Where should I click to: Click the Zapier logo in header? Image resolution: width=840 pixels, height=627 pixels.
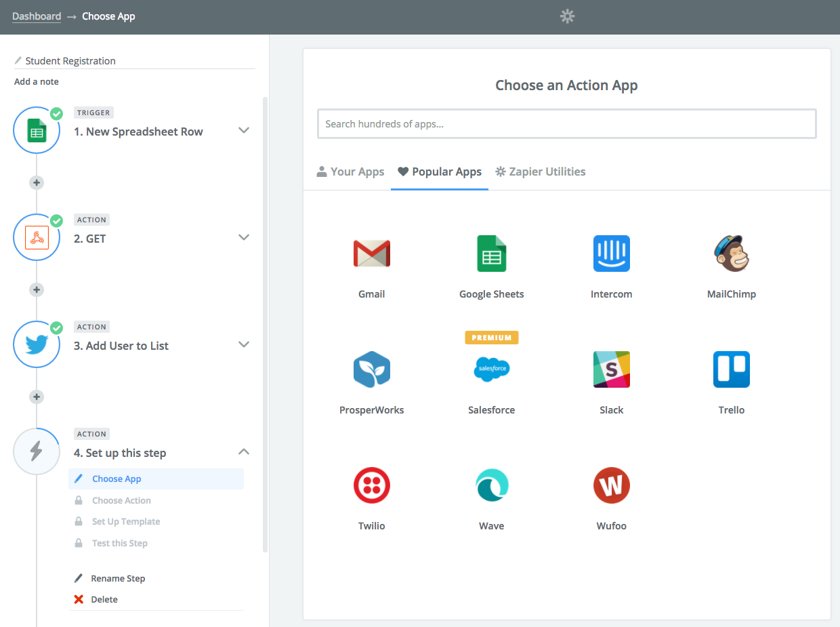point(568,16)
